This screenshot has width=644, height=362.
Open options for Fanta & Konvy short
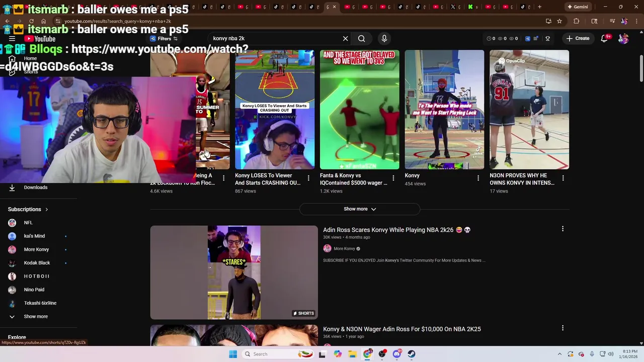393,178
